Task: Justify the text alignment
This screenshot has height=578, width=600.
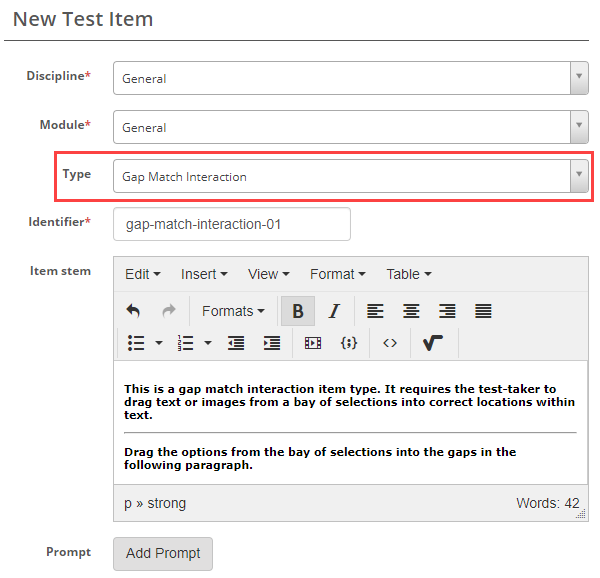Action: pyautogui.click(x=483, y=311)
